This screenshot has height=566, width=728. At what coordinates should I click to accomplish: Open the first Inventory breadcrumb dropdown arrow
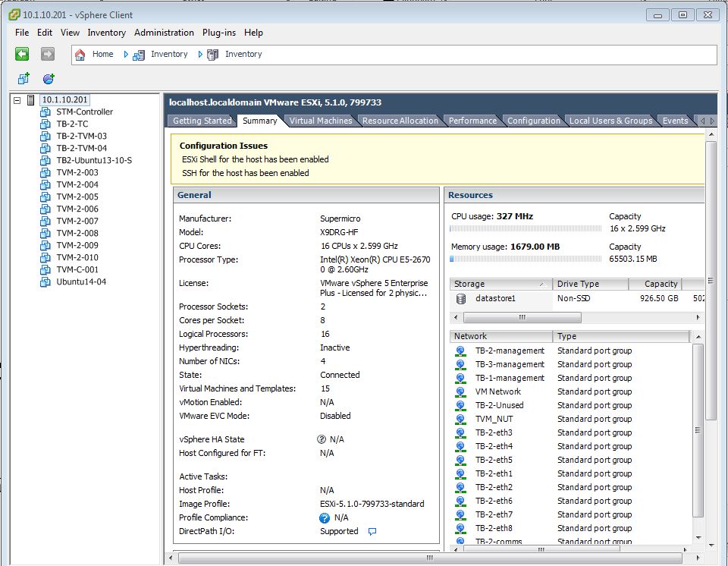[126, 55]
